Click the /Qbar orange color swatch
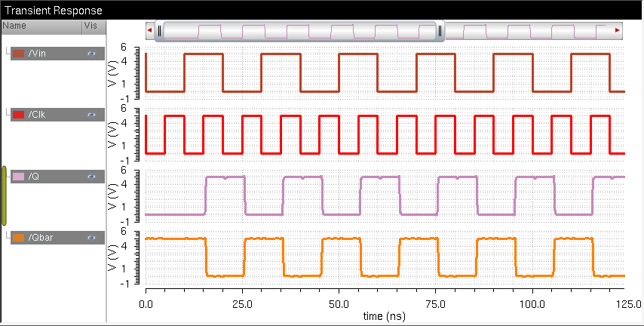 click(x=19, y=238)
